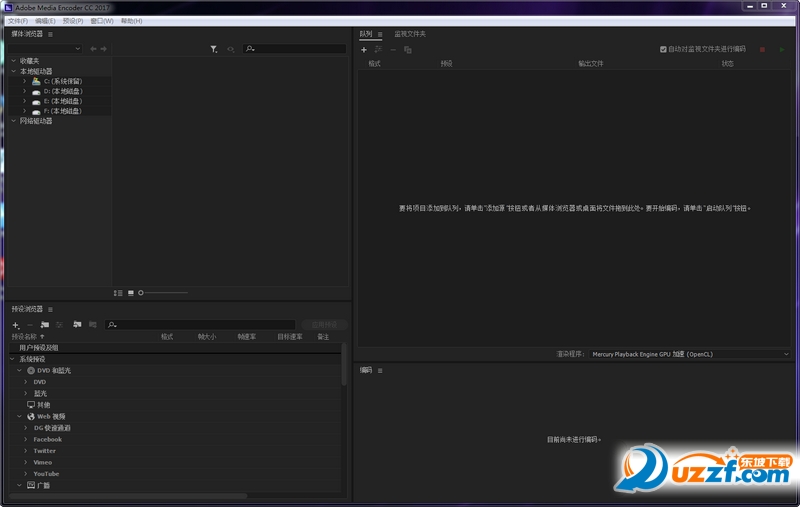Screen dimensions: 800x507
Task: Click the Add Source plus icon in queue
Action: click(x=364, y=49)
